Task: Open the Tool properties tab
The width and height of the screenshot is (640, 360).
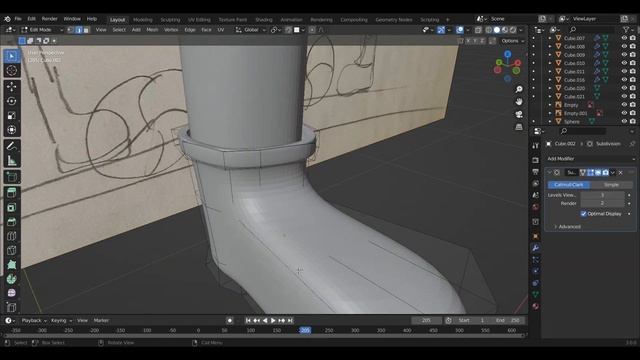Action: tap(536, 146)
